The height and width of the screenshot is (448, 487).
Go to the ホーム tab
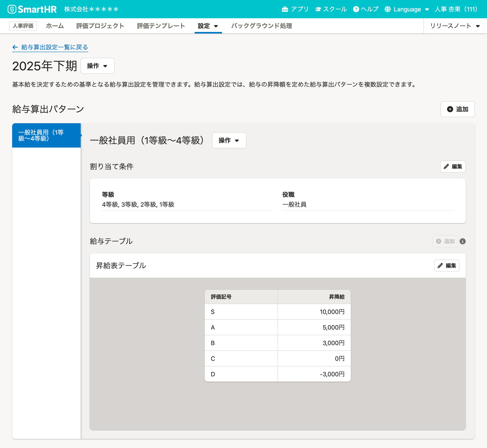pos(55,26)
